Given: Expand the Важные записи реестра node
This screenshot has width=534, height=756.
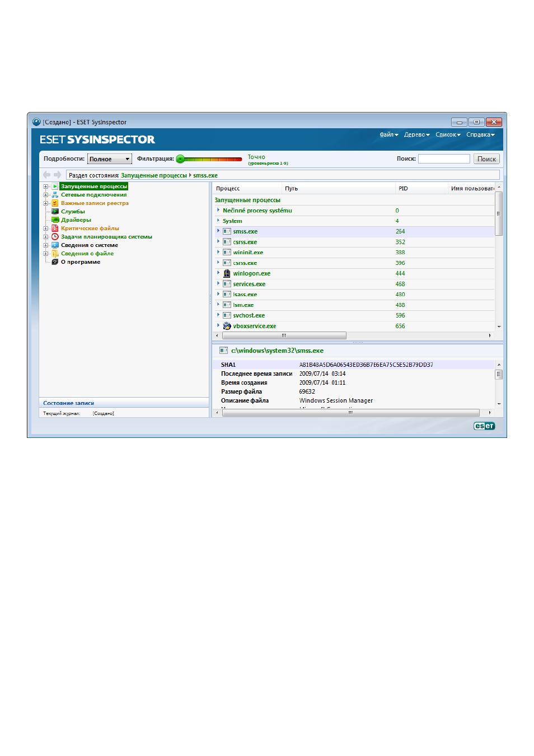Looking at the screenshot, I should click(46, 203).
